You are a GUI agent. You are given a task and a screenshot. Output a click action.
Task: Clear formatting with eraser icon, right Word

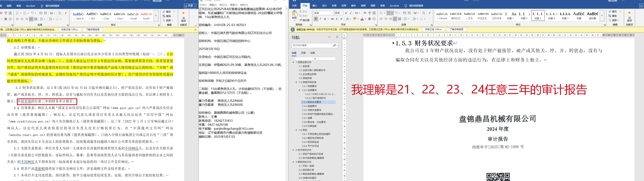pos(365,13)
